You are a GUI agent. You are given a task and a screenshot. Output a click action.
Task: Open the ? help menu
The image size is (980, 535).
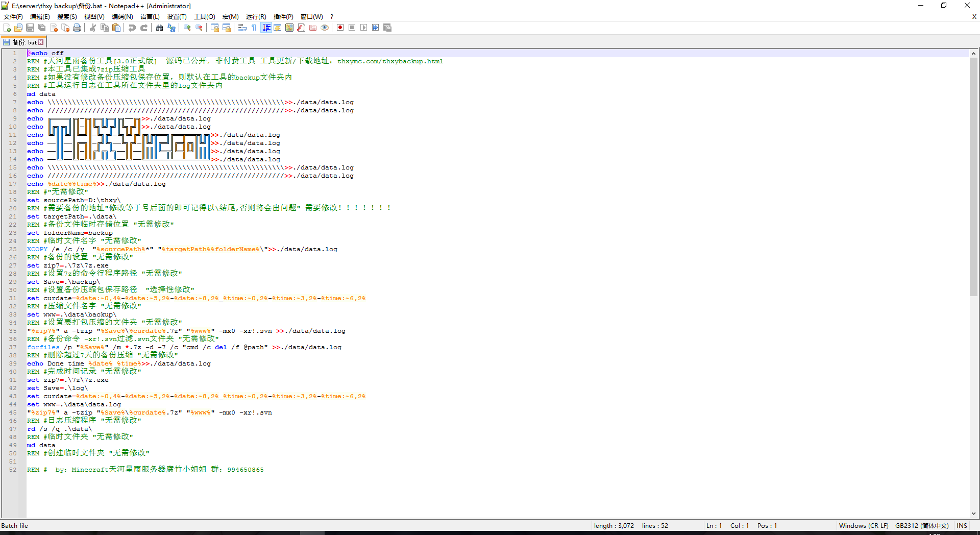click(332, 17)
